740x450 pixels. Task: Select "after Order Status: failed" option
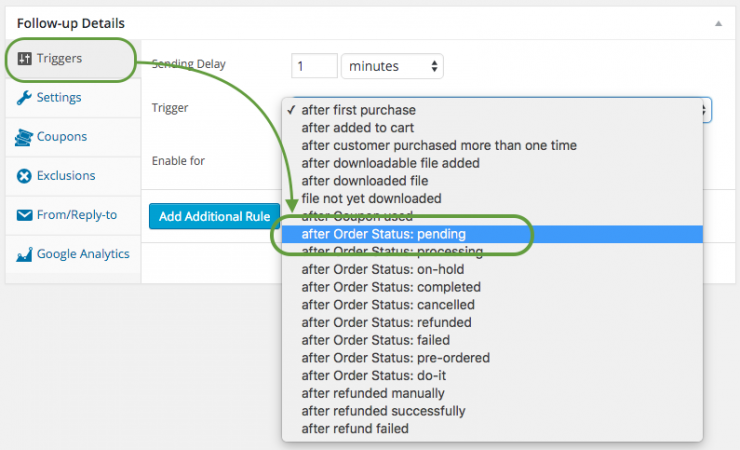(492, 340)
